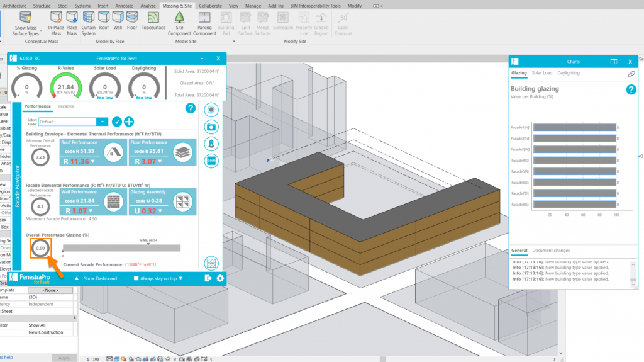Click the 1 : 100 view scale
This screenshot has width=644, height=362.
(x=93, y=359)
